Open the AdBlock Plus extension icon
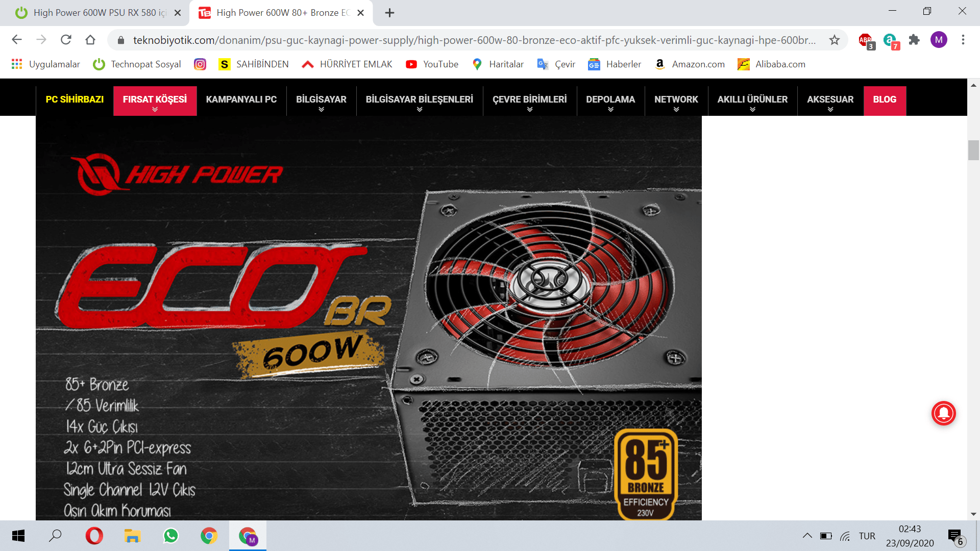The width and height of the screenshot is (980, 551). pos(866,40)
